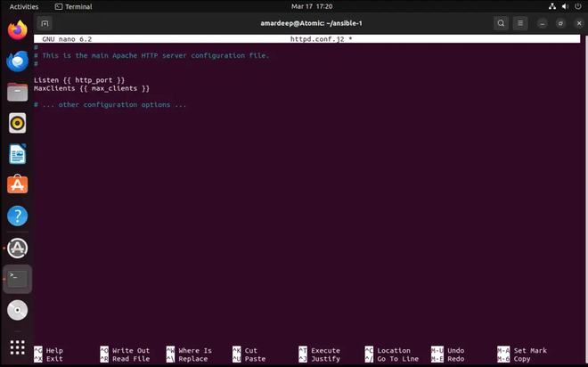Close the terminal window
Viewport: 588px width, 367px height.
579,23
